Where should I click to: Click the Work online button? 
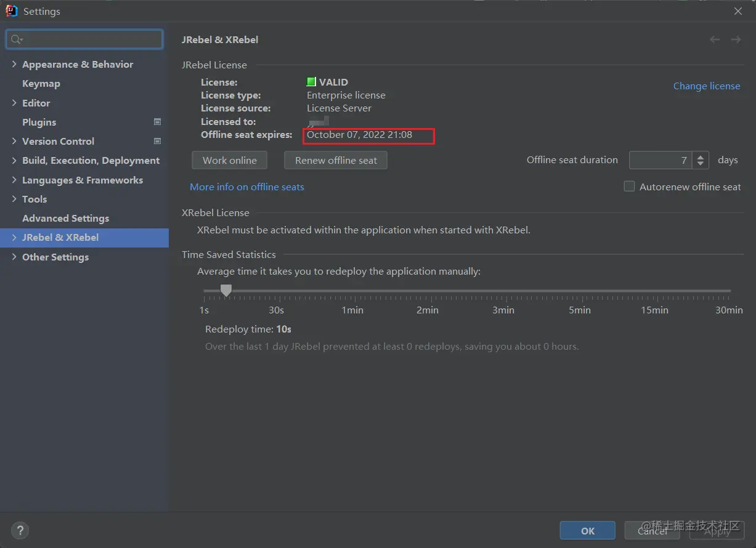[x=229, y=160]
